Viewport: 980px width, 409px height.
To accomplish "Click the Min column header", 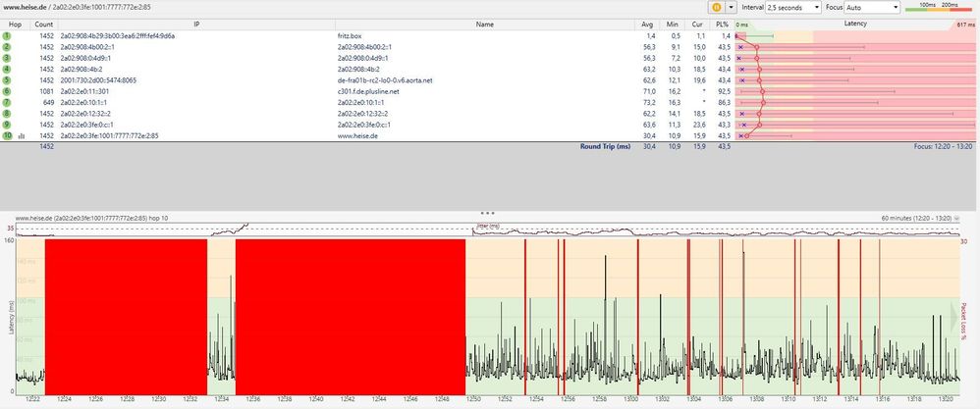I will [x=672, y=25].
